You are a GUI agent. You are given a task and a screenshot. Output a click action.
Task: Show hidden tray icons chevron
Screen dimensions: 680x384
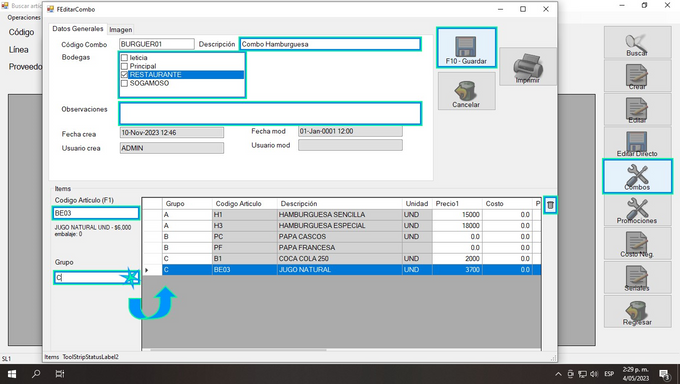[x=558, y=374]
